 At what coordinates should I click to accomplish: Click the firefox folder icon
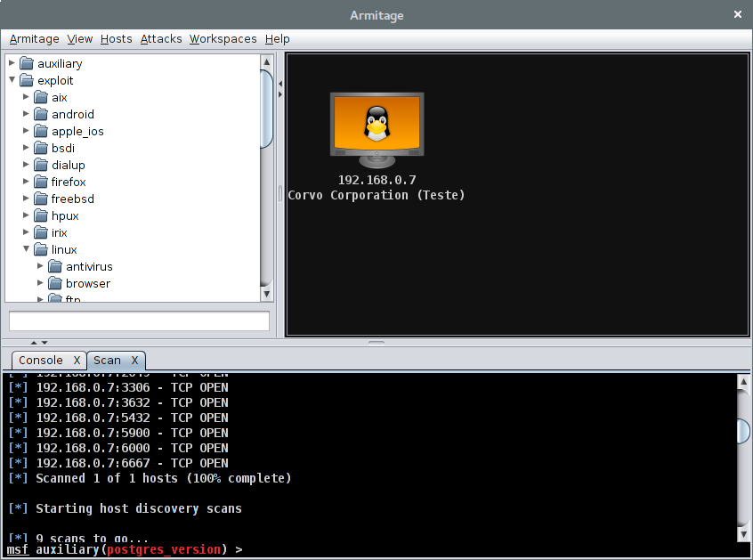pyautogui.click(x=41, y=182)
